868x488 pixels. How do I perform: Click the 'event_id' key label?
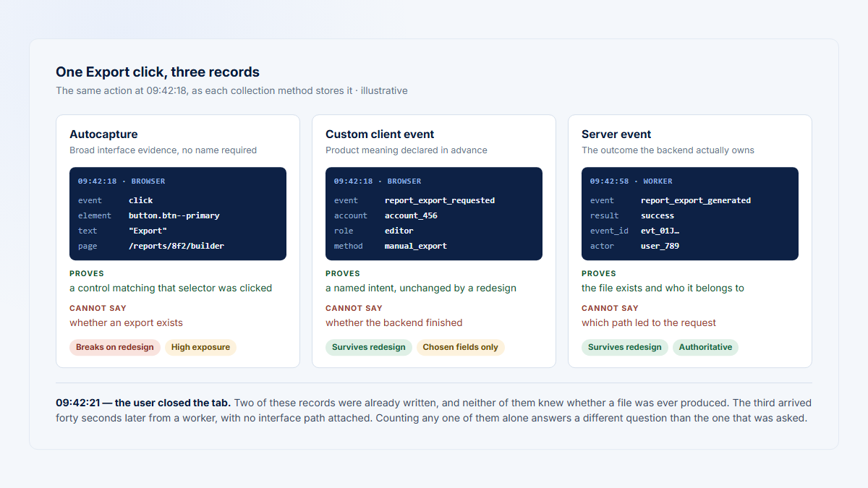[x=609, y=231]
